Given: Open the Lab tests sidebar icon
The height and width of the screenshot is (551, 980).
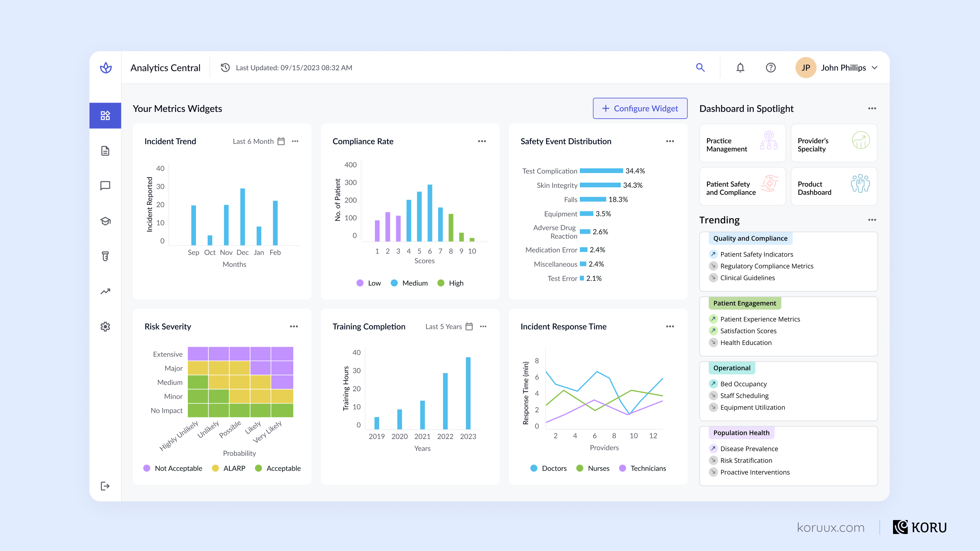Looking at the screenshot, I should [x=105, y=256].
